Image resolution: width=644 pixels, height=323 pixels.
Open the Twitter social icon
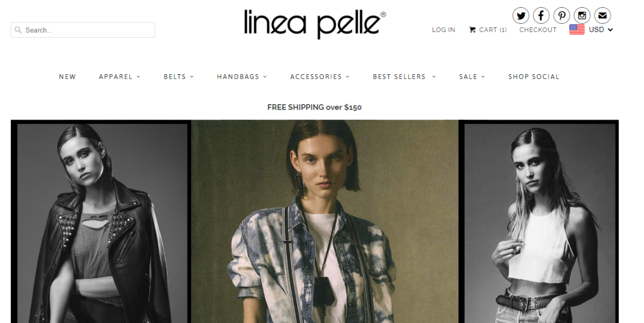tap(521, 16)
